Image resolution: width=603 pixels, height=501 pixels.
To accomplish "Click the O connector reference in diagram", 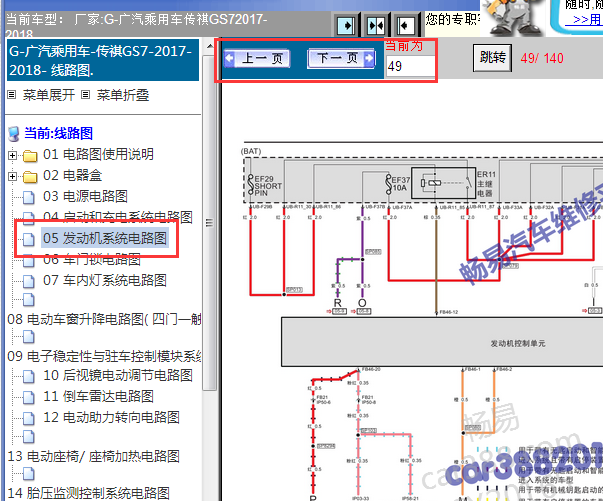I will point(362,303).
